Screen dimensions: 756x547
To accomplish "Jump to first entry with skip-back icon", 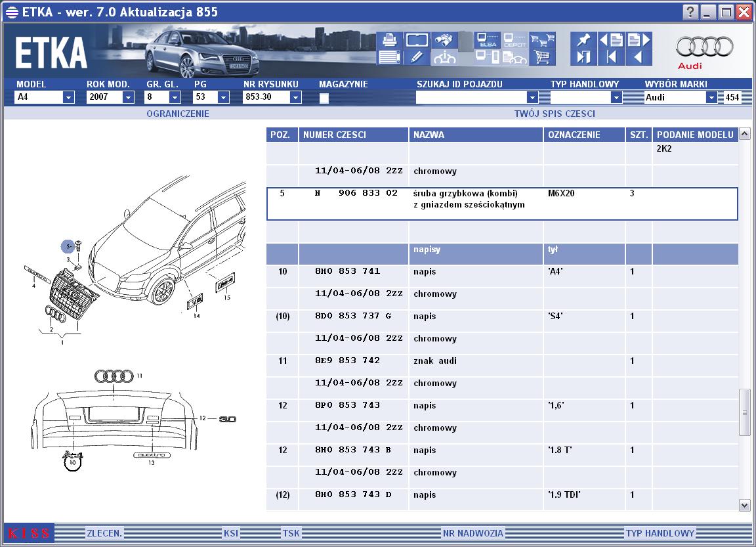I will [612, 57].
